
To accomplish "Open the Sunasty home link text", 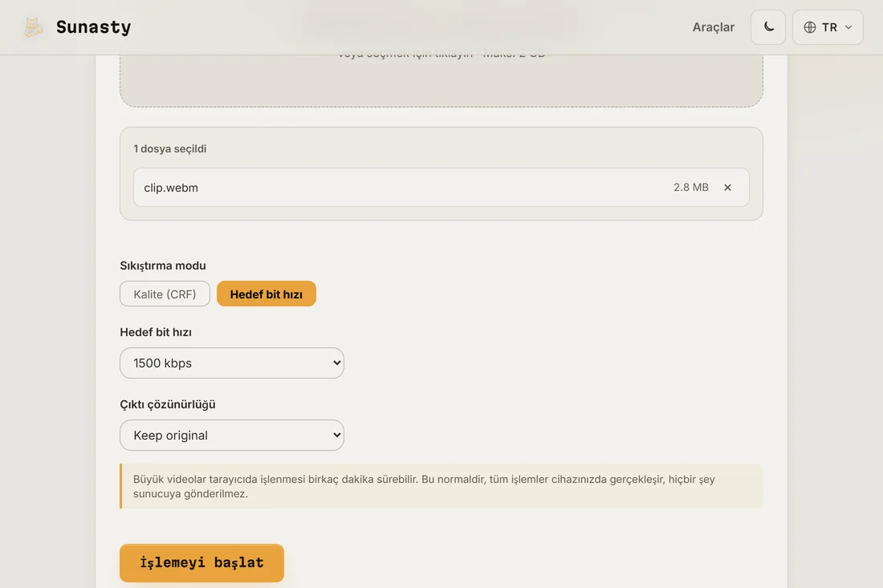I will pyautogui.click(x=93, y=27).
